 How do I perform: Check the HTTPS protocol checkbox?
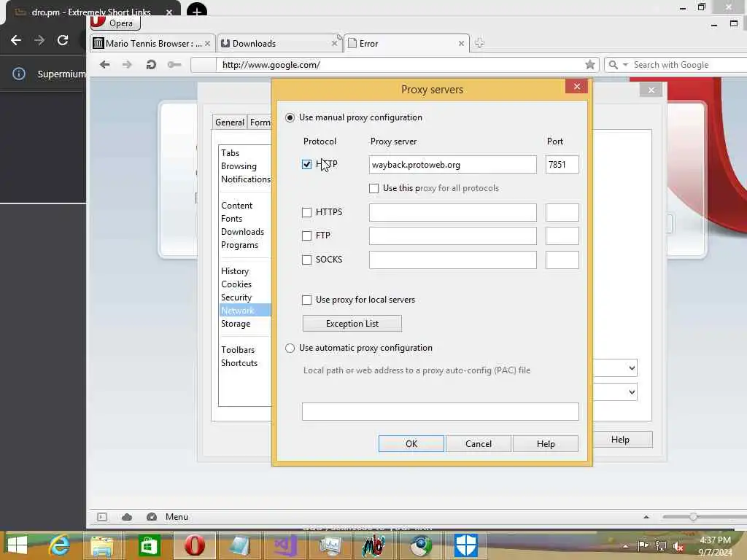[307, 212]
